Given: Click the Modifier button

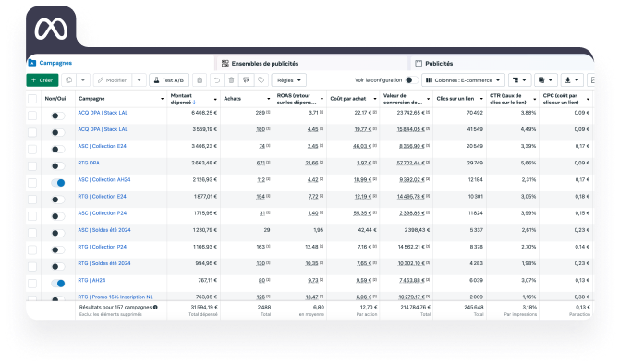Looking at the screenshot, I should pos(113,80).
